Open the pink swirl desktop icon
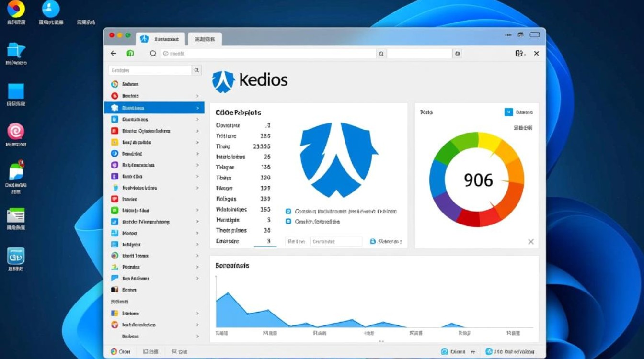644x359 pixels. click(15, 131)
